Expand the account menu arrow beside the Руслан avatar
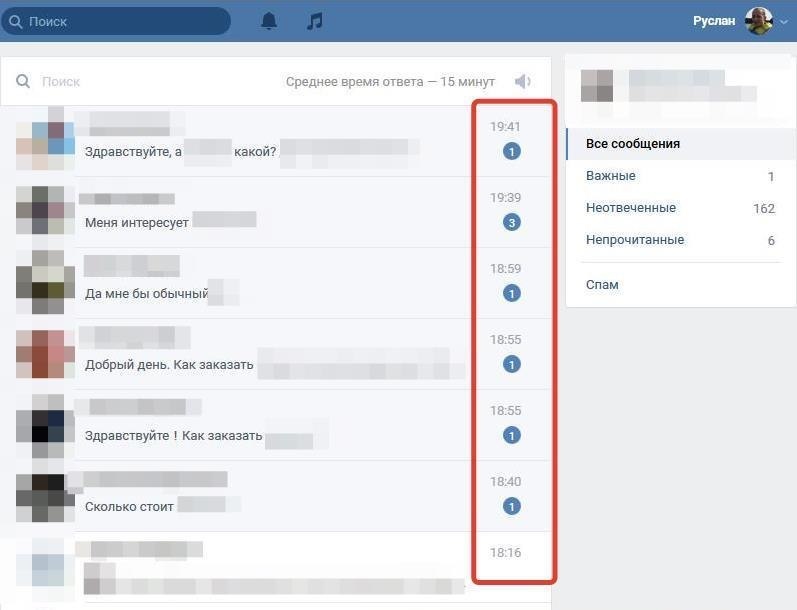Image resolution: width=797 pixels, height=610 pixels. pyautogui.click(x=784, y=22)
